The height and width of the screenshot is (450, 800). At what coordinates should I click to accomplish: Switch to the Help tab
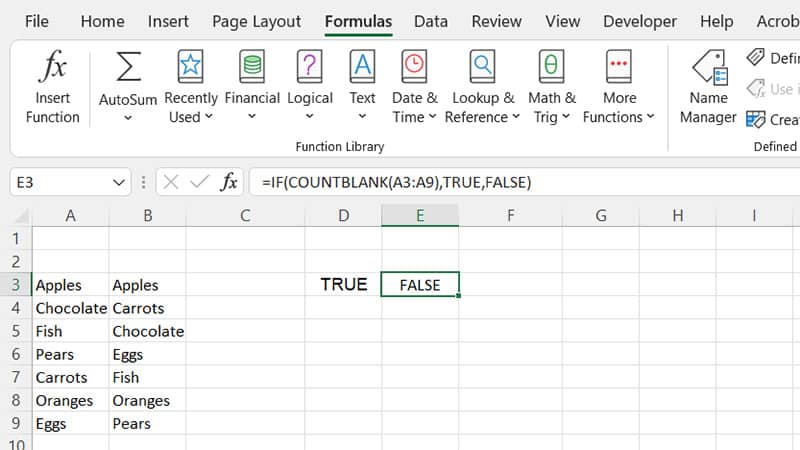click(x=716, y=21)
